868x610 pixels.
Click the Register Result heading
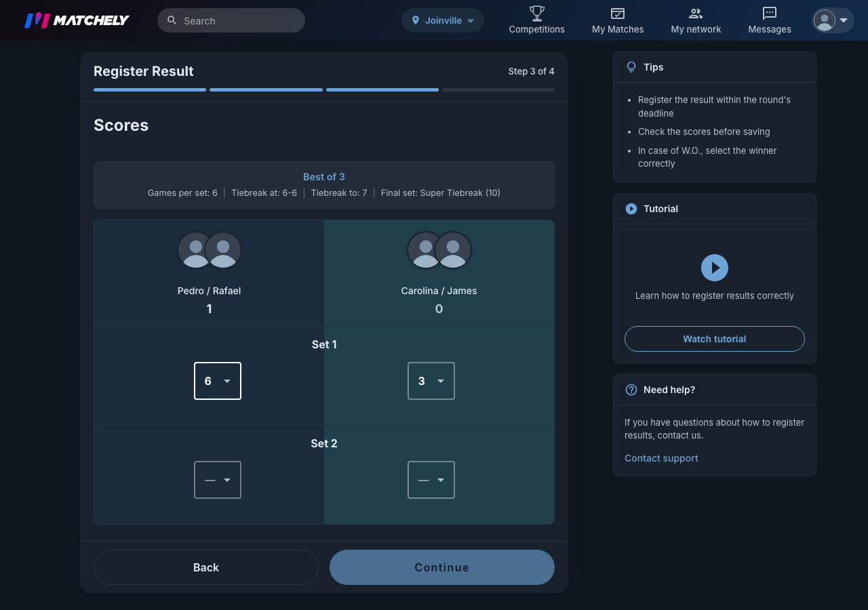(x=144, y=71)
